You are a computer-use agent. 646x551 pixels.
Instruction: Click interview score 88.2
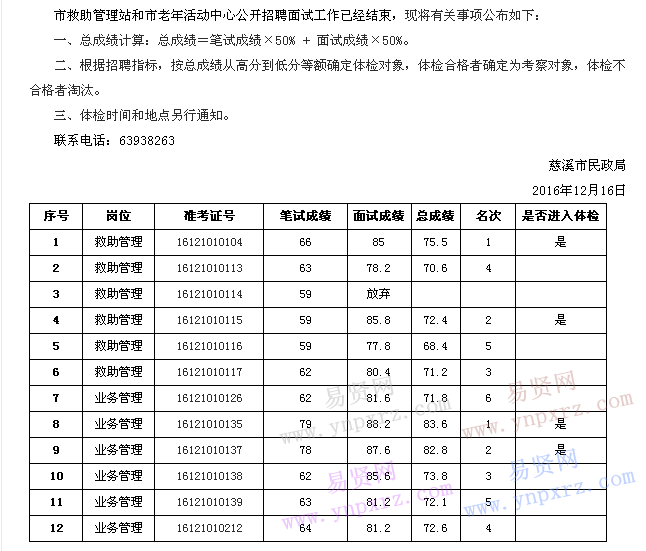(378, 424)
